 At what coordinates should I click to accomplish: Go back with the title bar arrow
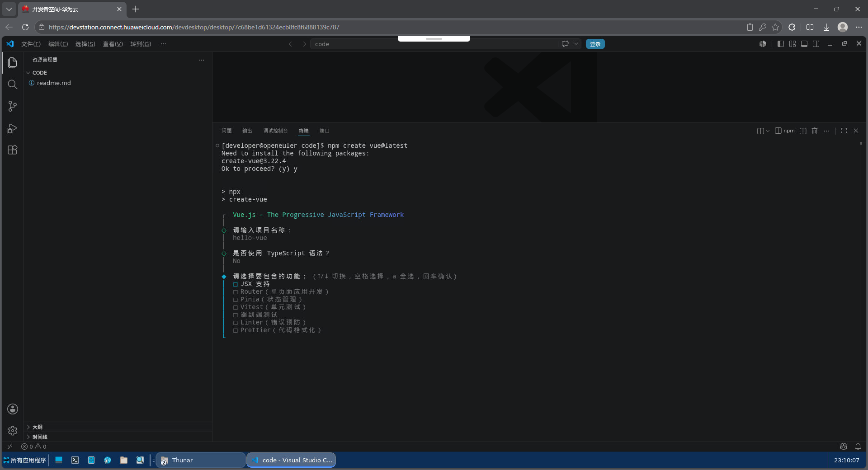pyautogui.click(x=292, y=44)
